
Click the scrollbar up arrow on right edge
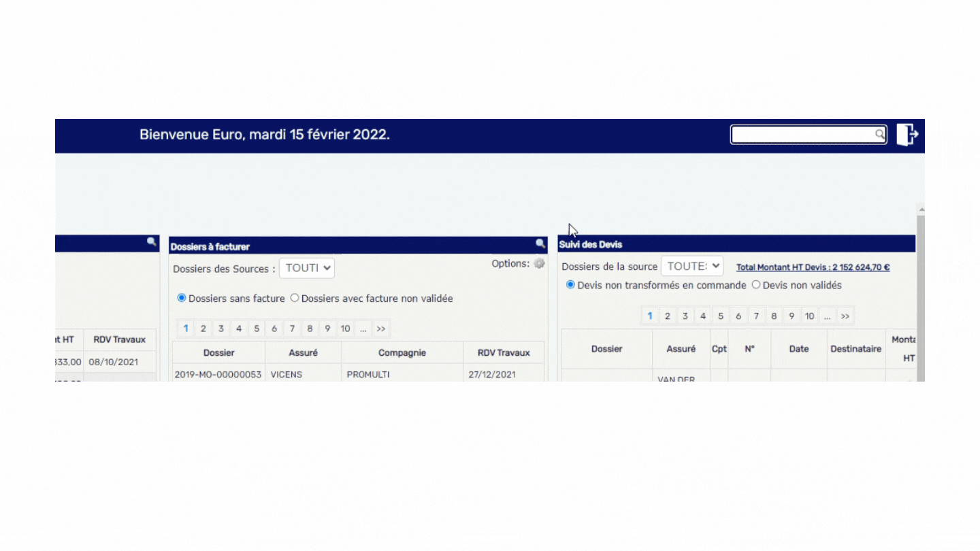tap(921, 210)
